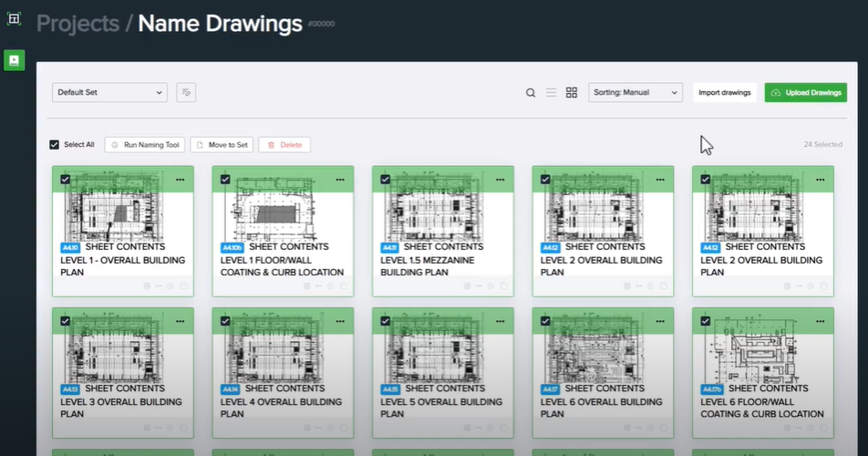This screenshot has height=456, width=868.
Task: Click the A4.14 sheet number tag
Action: (231, 389)
